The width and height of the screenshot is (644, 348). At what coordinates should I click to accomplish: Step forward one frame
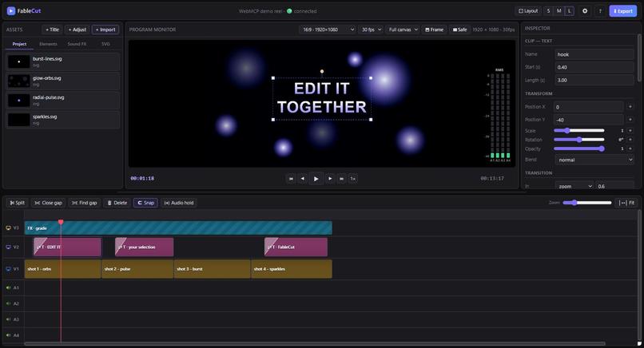330,179
